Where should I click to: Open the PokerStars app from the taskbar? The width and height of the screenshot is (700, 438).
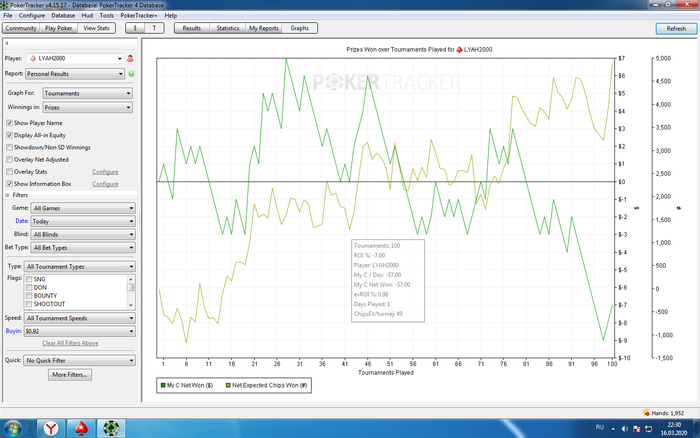click(81, 429)
